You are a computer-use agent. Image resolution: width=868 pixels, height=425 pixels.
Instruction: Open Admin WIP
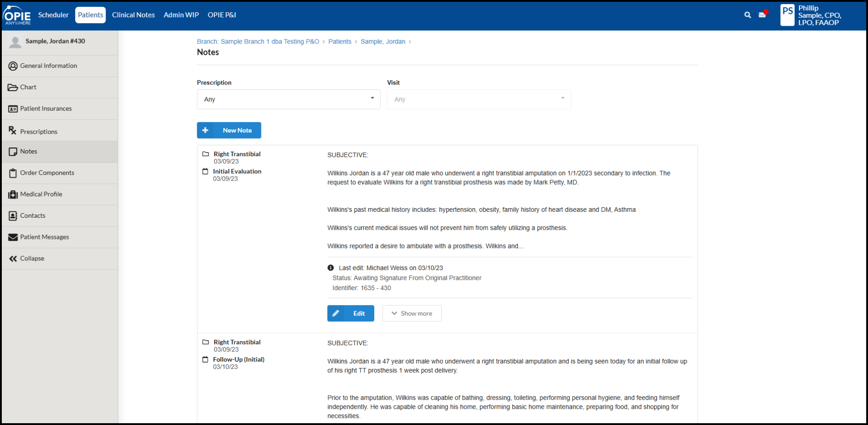[181, 15]
